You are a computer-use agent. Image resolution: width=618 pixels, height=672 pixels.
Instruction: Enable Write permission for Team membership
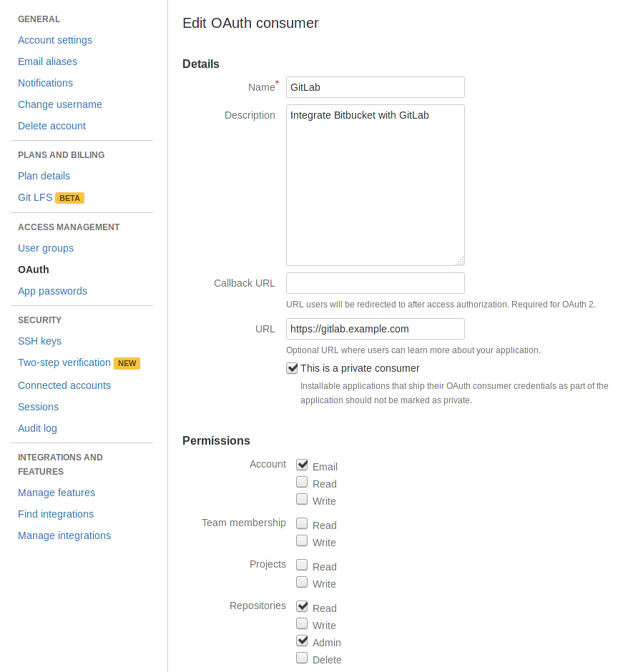pyautogui.click(x=302, y=540)
